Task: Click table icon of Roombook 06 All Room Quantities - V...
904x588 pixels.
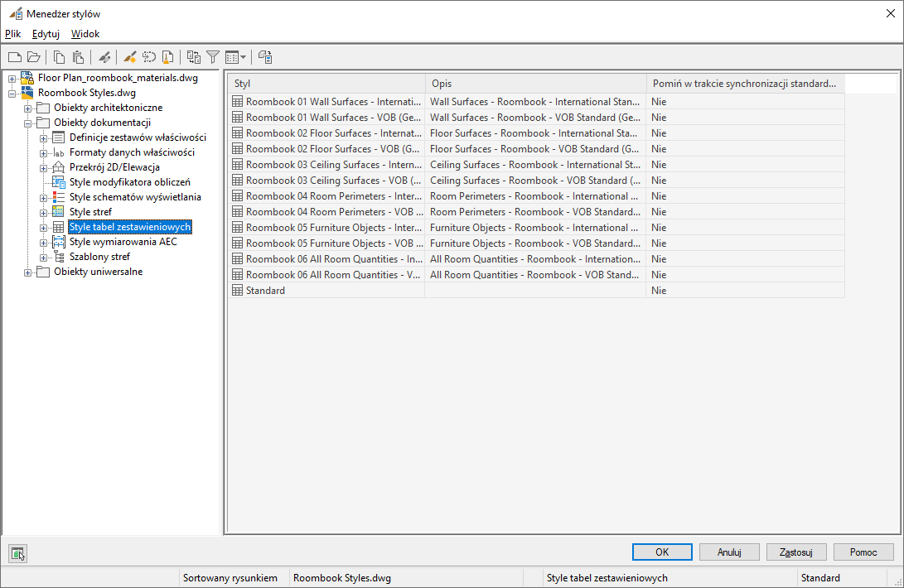Action: tap(237, 275)
